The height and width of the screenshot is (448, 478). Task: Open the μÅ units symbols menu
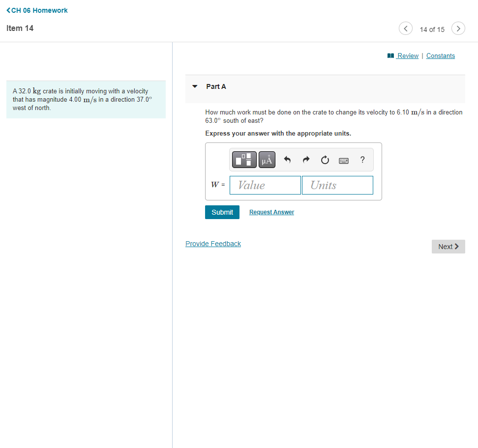pyautogui.click(x=267, y=159)
